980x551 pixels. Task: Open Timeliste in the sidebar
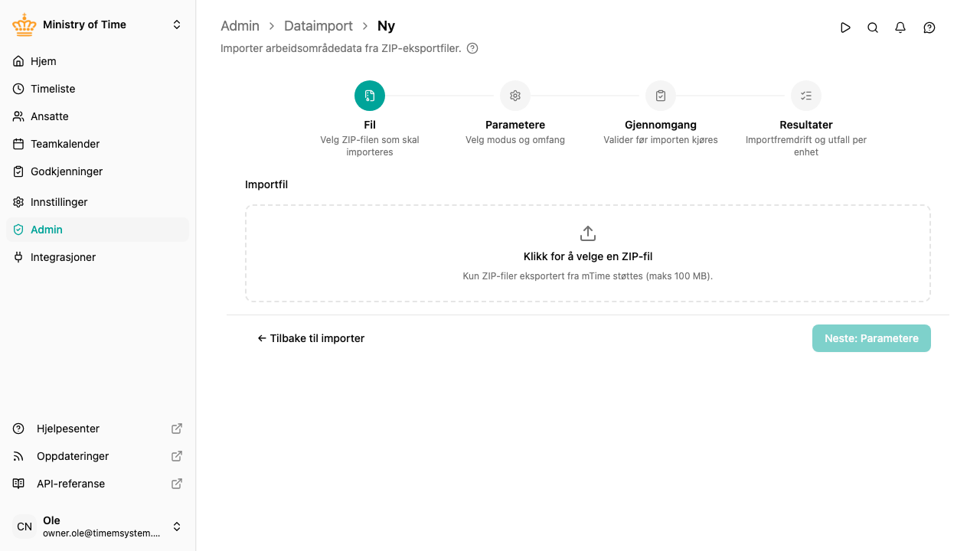(97, 89)
